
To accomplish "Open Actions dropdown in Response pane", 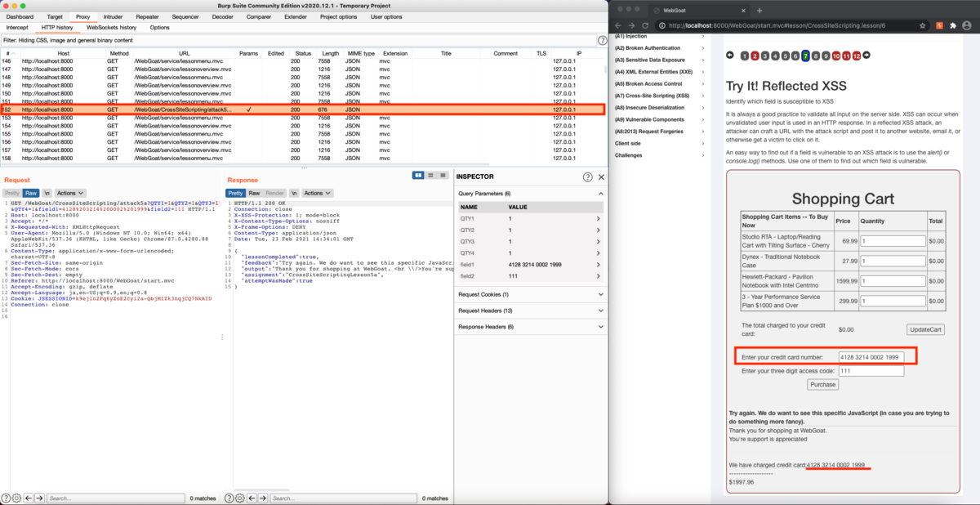I will 317,193.
